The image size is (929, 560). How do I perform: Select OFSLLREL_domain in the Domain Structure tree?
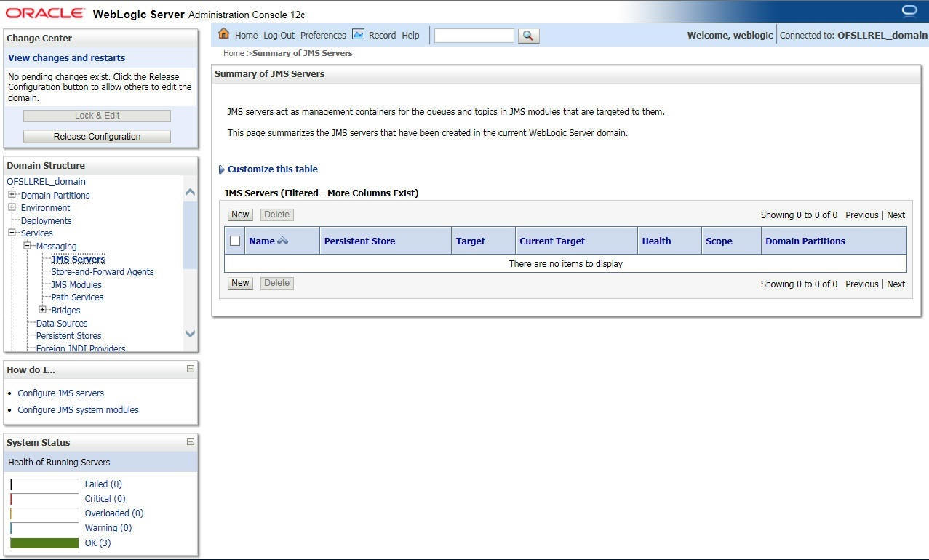pos(46,182)
